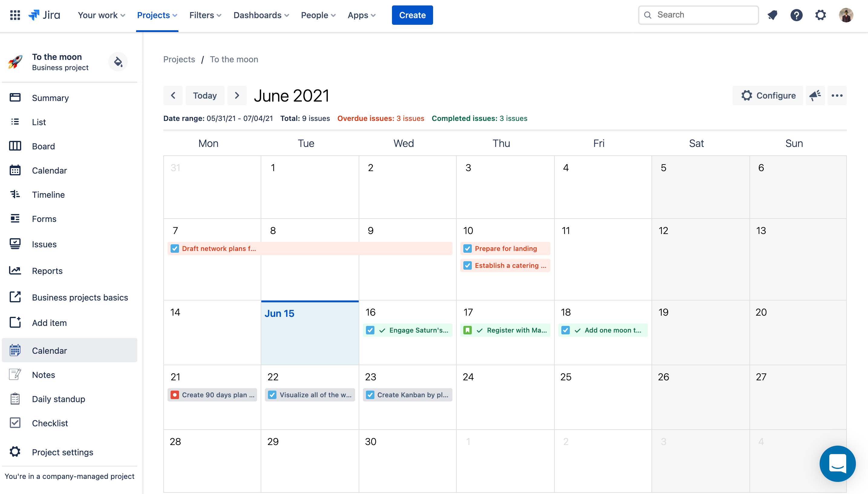Expand the Filters dropdown in top nav

coord(205,15)
